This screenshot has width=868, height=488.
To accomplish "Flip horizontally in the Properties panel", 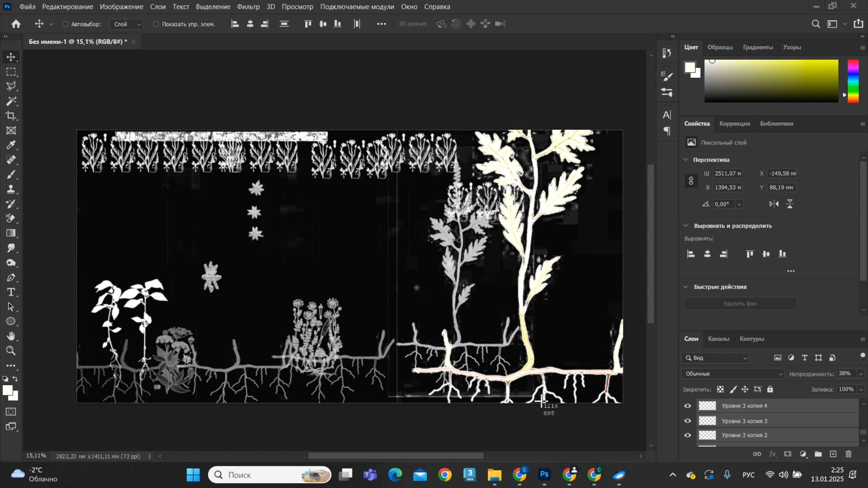I will (774, 204).
